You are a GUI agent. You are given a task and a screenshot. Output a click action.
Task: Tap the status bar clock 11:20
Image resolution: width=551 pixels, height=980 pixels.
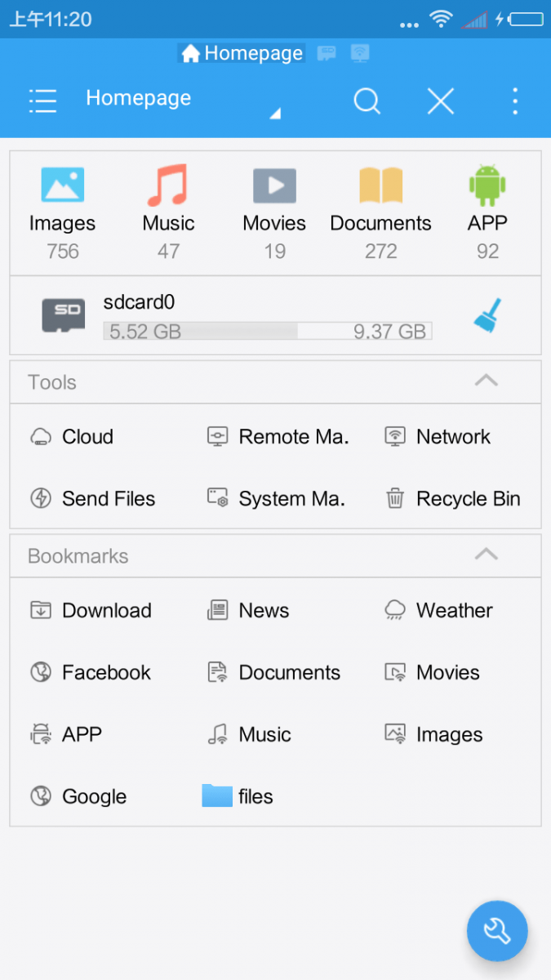pyautogui.click(x=51, y=19)
